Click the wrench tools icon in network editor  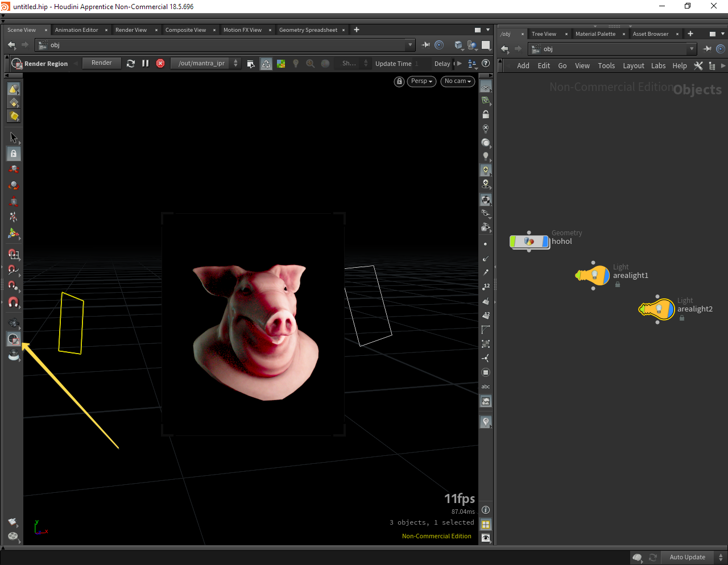click(x=698, y=66)
